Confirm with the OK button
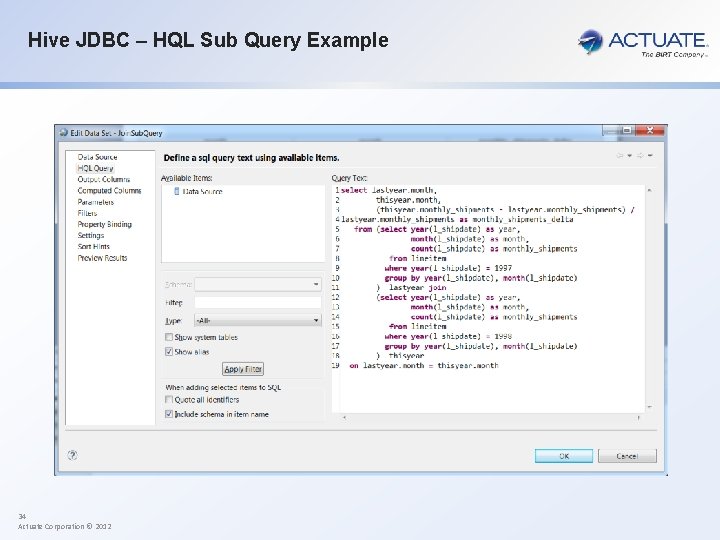Viewport: 720px width, 540px height. click(564, 456)
